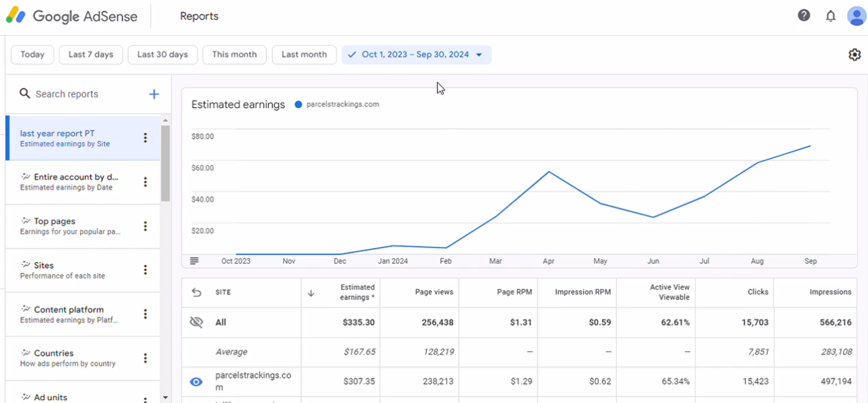Viewport: 868px width, 403px height.
Task: Click the $335.30 total earnings cell
Action: pos(359,322)
